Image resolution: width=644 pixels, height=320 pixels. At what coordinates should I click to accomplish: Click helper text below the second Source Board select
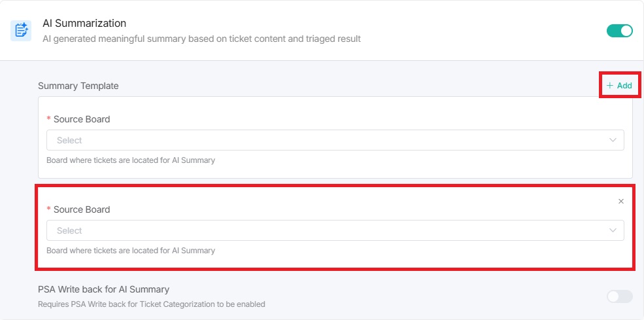131,251
